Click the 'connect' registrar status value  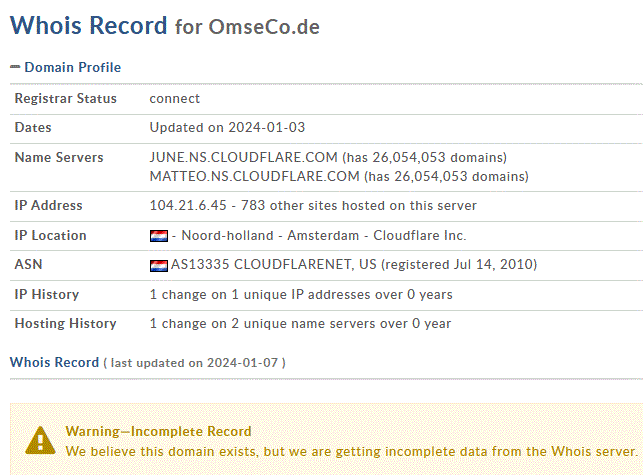[175, 99]
